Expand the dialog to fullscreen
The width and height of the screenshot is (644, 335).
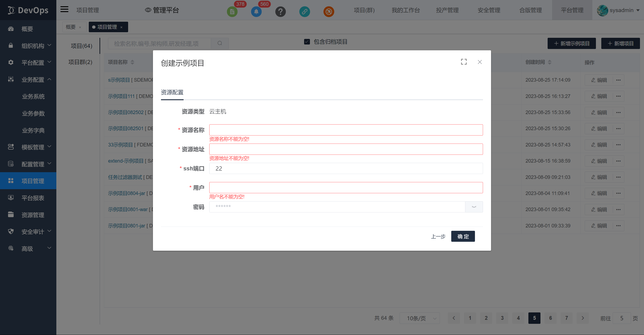(464, 62)
